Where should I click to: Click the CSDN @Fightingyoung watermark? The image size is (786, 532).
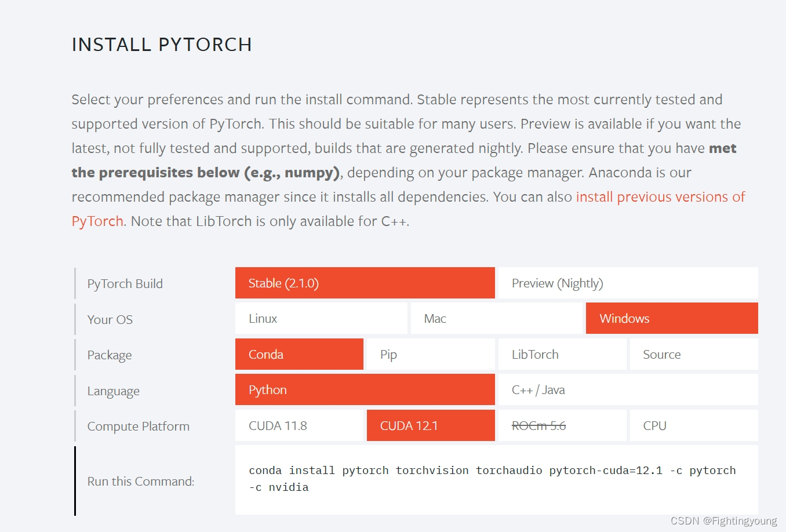coord(724,520)
